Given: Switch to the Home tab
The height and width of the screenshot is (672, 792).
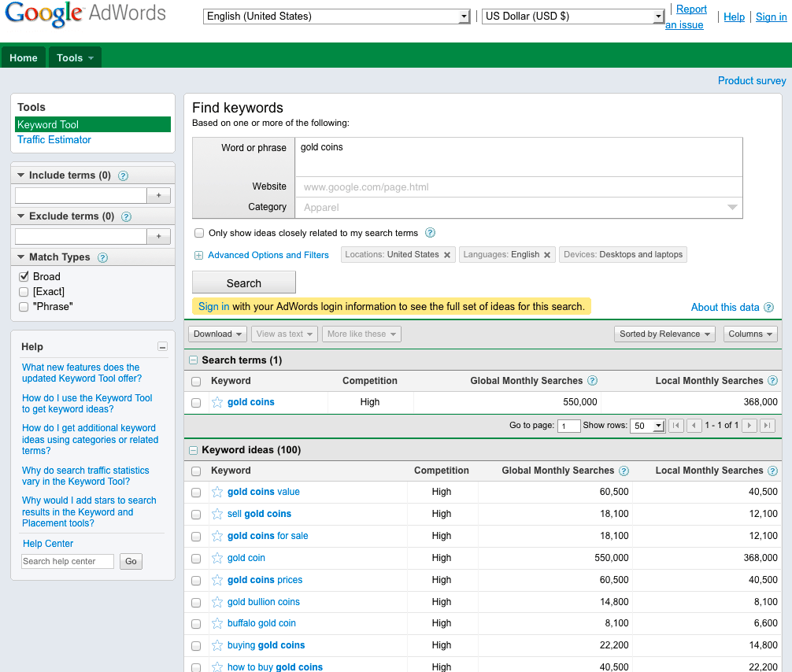Looking at the screenshot, I should pos(24,57).
